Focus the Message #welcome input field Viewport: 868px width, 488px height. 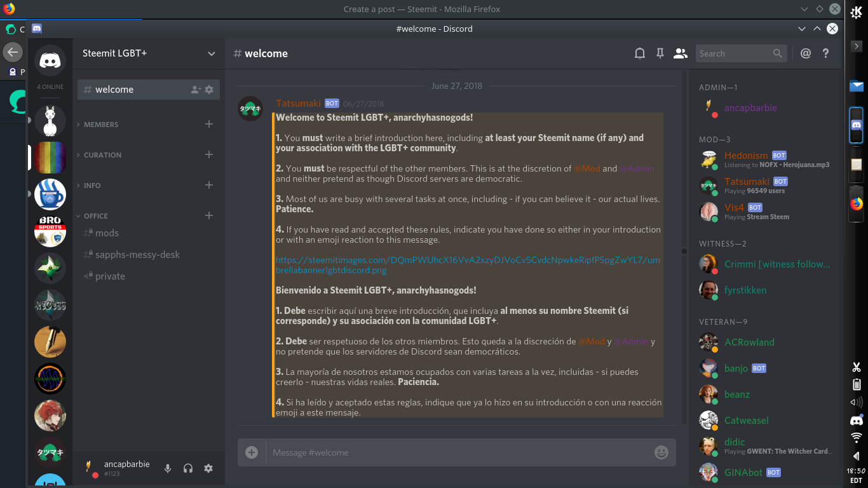(457, 452)
